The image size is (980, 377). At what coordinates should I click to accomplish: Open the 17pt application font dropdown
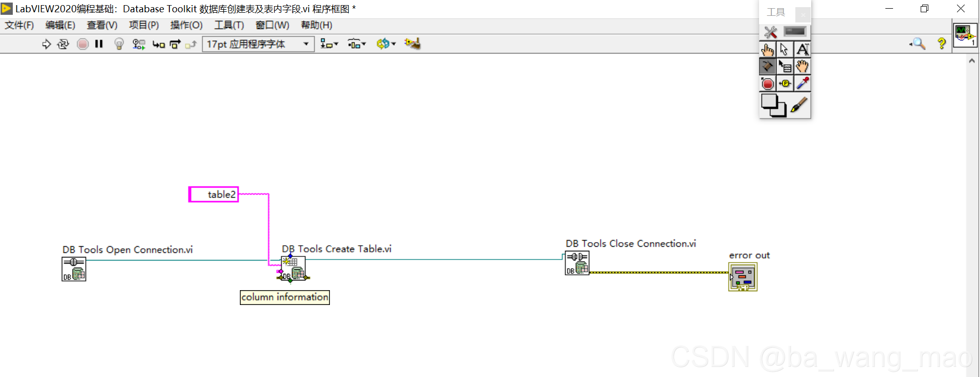(258, 44)
